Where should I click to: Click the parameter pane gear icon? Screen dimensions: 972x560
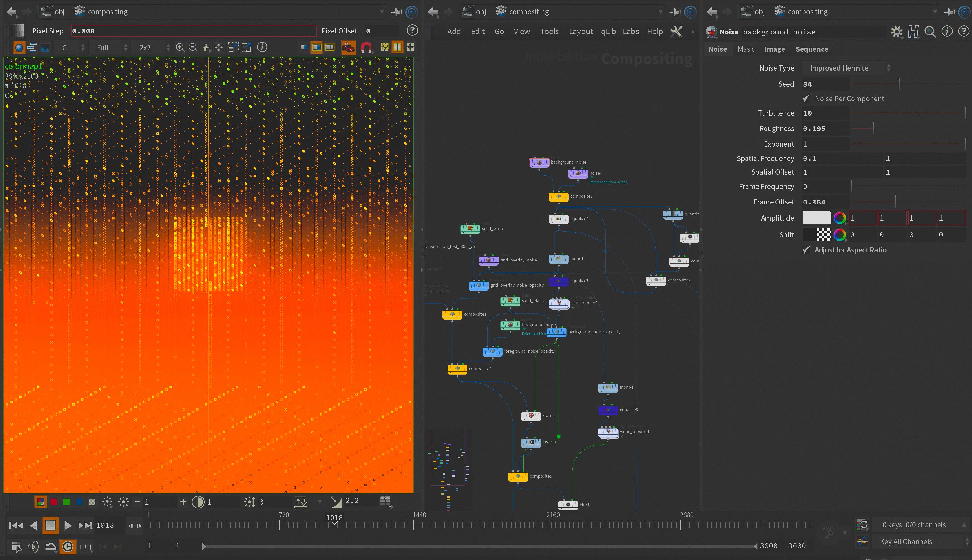pyautogui.click(x=897, y=32)
